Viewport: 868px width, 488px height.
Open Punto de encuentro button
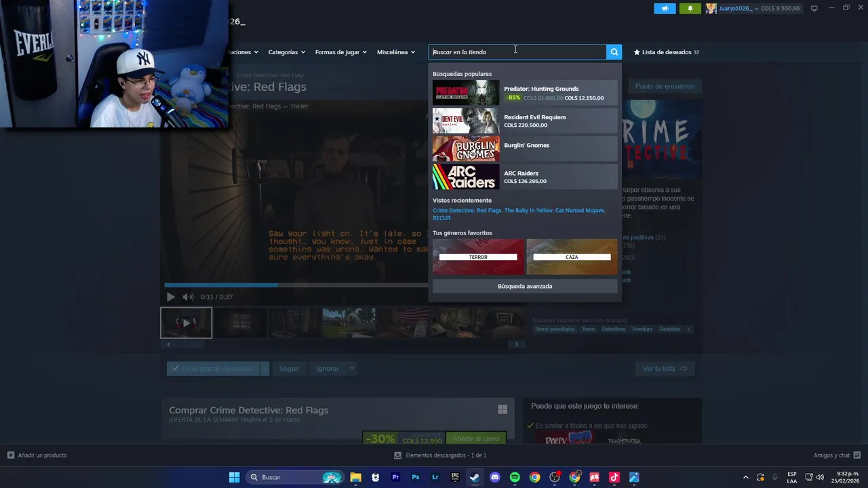pyautogui.click(x=665, y=86)
